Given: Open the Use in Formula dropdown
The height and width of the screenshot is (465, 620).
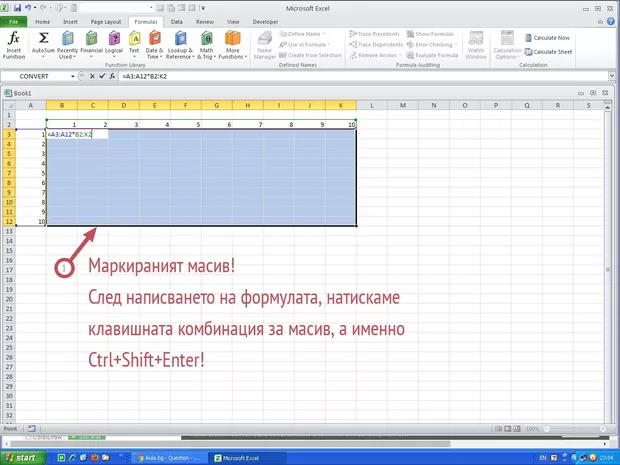Looking at the screenshot, I should pos(304,45).
